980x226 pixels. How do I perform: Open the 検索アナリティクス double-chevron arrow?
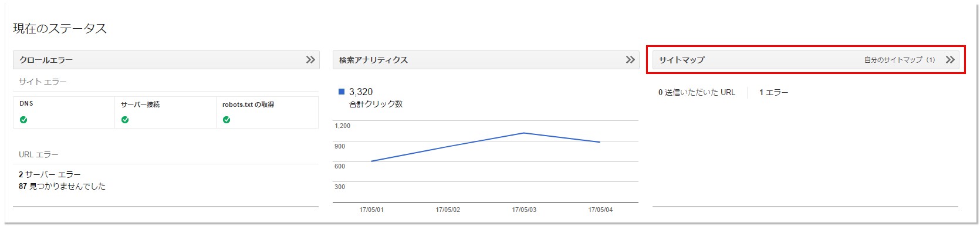coord(630,60)
